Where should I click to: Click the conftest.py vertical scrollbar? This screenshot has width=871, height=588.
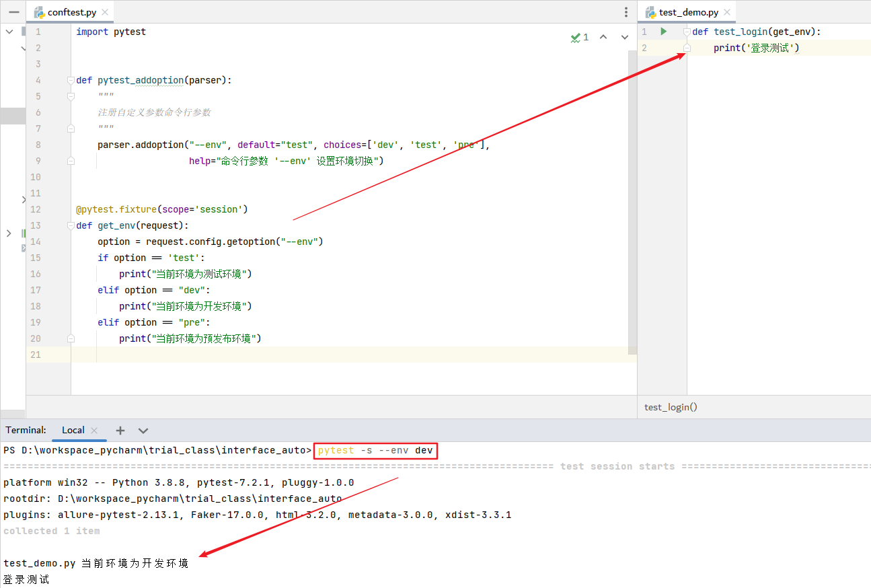tap(632, 202)
